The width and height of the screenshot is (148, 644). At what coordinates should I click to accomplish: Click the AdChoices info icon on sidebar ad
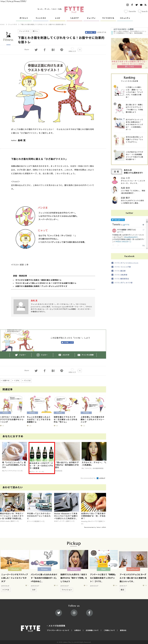112,32
